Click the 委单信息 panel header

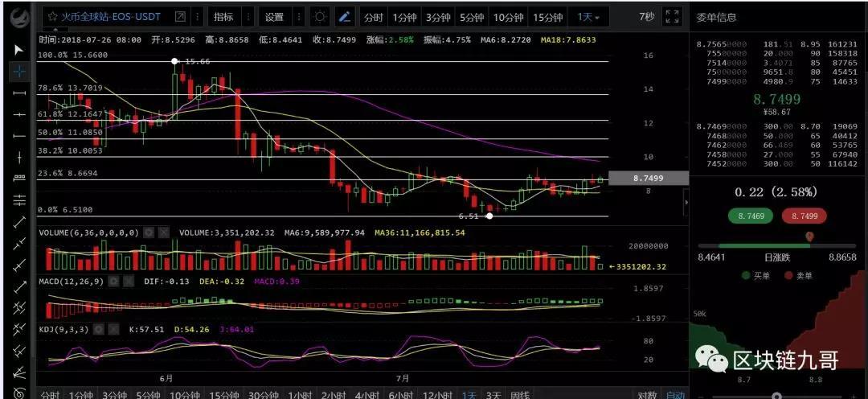click(x=716, y=17)
